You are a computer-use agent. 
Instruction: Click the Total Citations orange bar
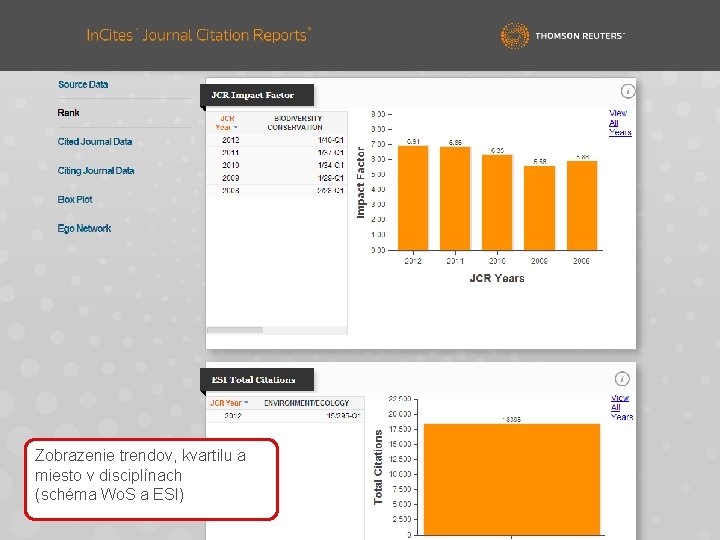pyautogui.click(x=512, y=479)
